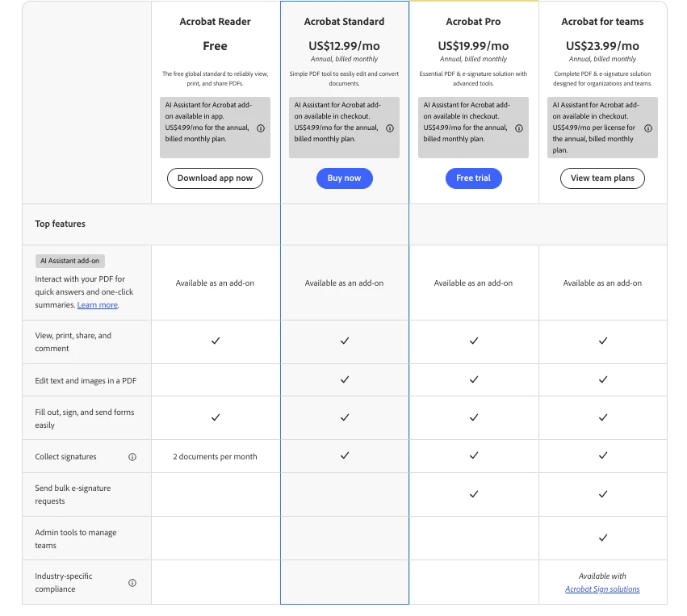Open info icon in Acrobat Reader AI Assistant box
687x616 pixels.
pyautogui.click(x=261, y=128)
